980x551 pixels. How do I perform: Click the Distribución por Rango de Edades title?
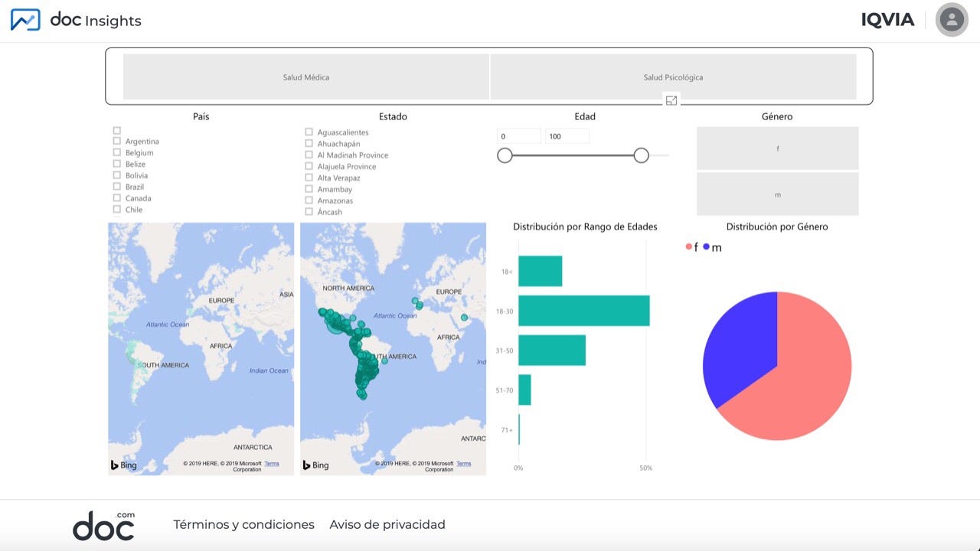[x=585, y=227]
